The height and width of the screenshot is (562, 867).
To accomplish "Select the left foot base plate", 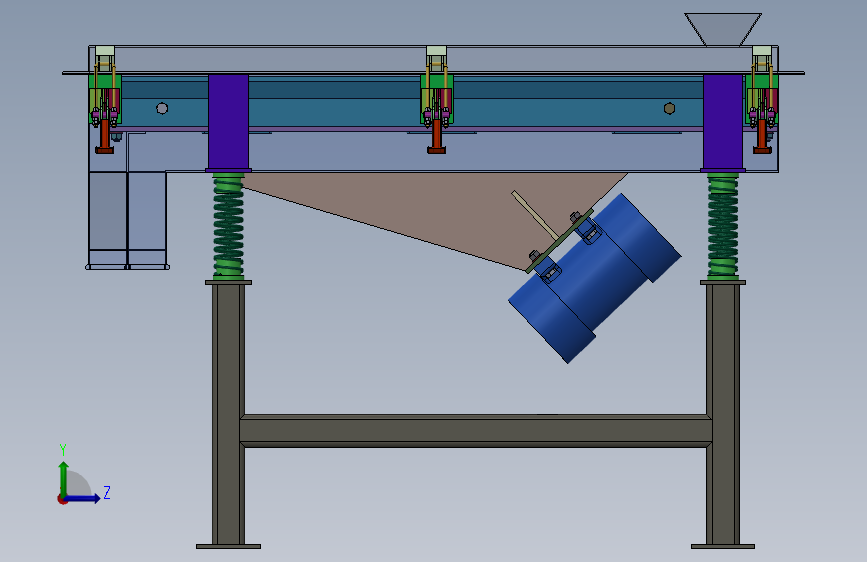I will tap(228, 547).
